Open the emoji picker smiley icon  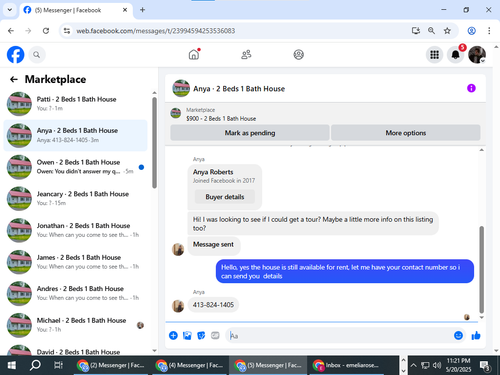[459, 335]
